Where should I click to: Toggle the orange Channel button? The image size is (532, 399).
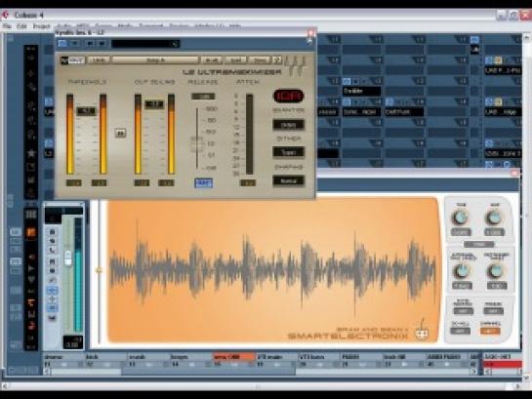490,332
